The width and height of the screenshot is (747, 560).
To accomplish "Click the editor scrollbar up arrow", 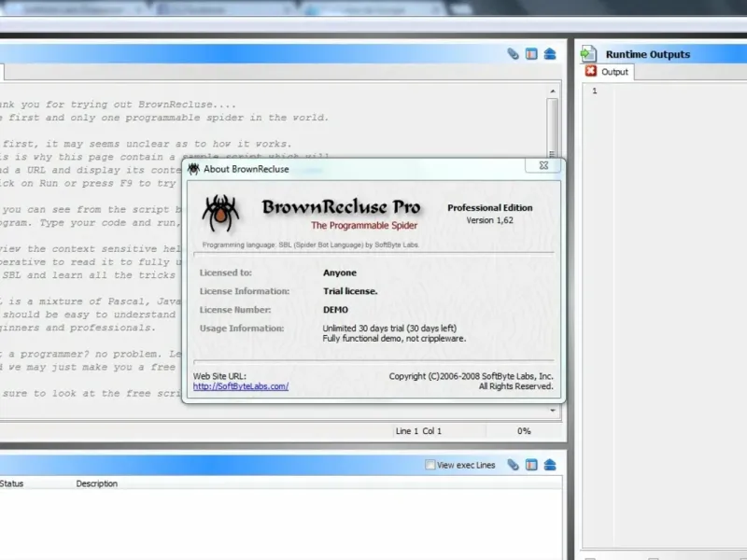I will click(553, 91).
